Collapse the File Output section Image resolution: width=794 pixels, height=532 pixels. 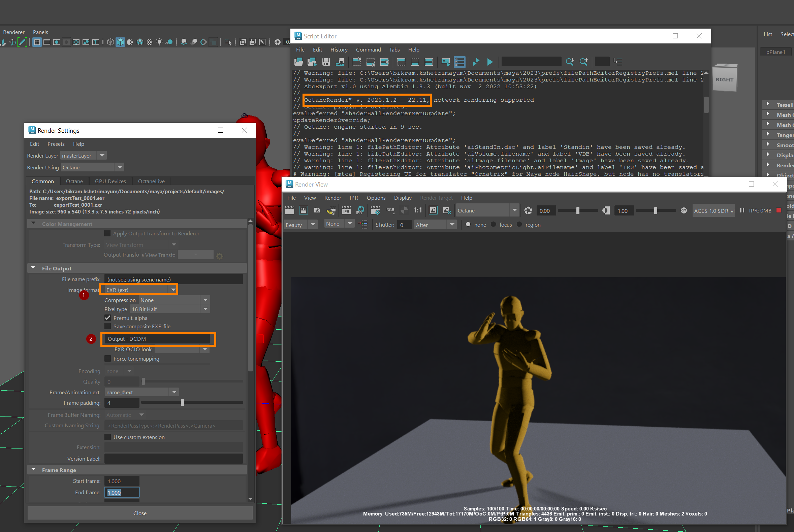click(33, 268)
